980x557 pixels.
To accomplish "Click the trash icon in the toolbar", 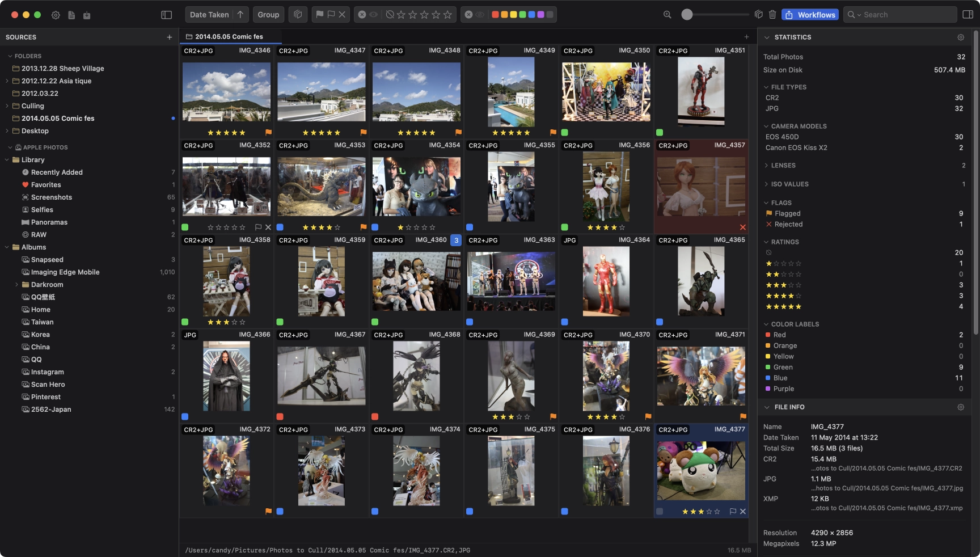I will [772, 15].
